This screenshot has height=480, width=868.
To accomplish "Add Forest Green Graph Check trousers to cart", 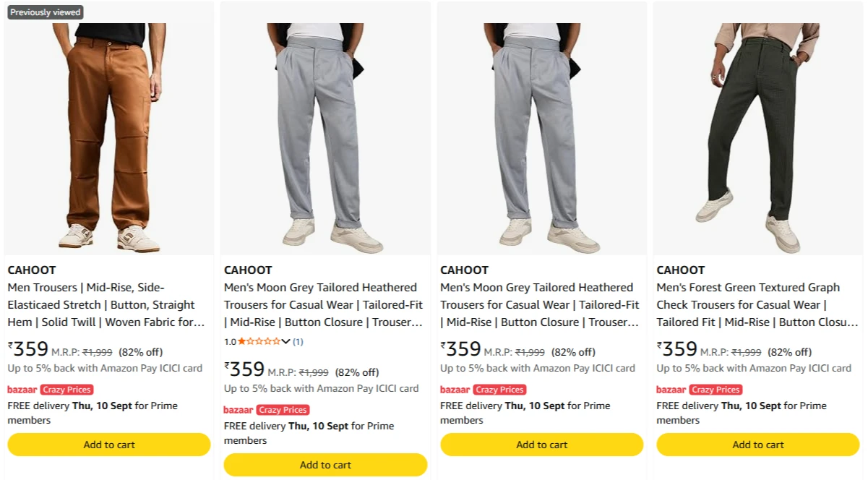I will [758, 445].
